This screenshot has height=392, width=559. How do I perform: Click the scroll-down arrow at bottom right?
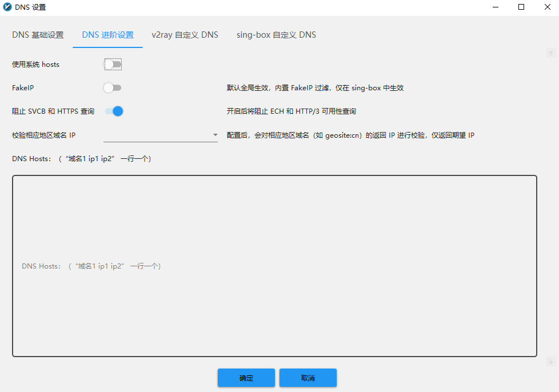click(x=551, y=362)
